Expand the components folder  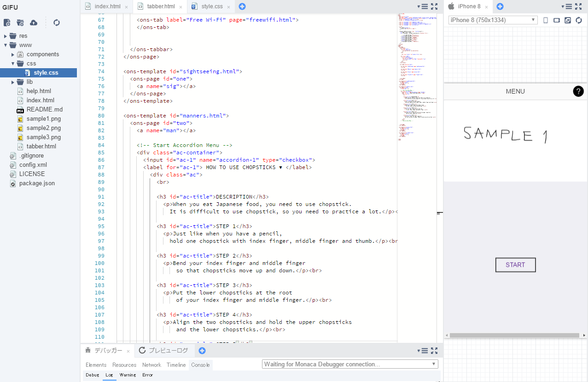coord(13,54)
